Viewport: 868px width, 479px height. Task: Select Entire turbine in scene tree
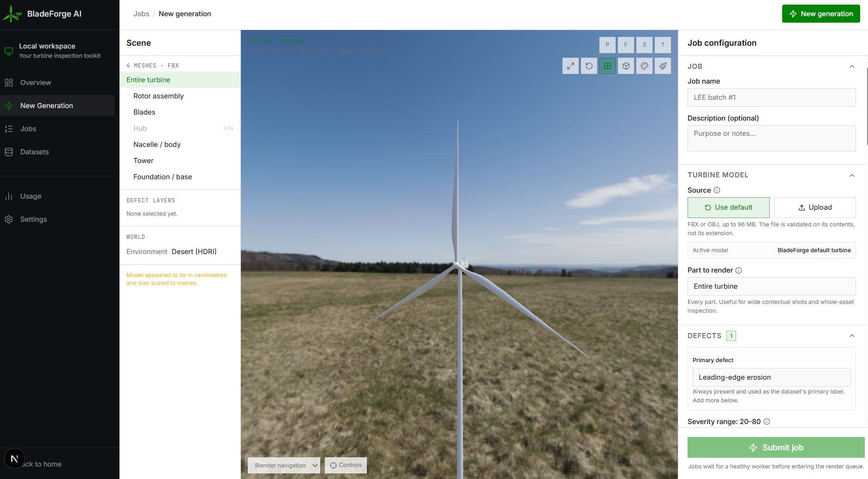click(180, 80)
